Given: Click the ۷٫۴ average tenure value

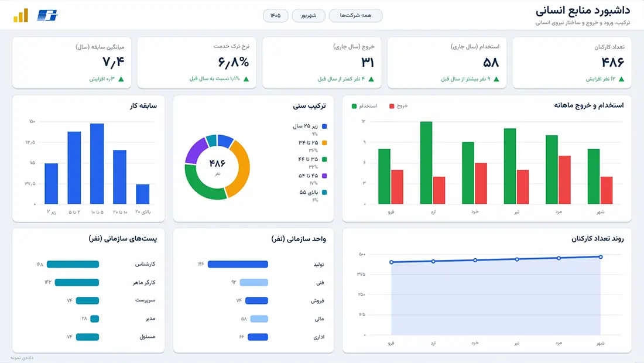Looking at the screenshot, I should point(114,63).
